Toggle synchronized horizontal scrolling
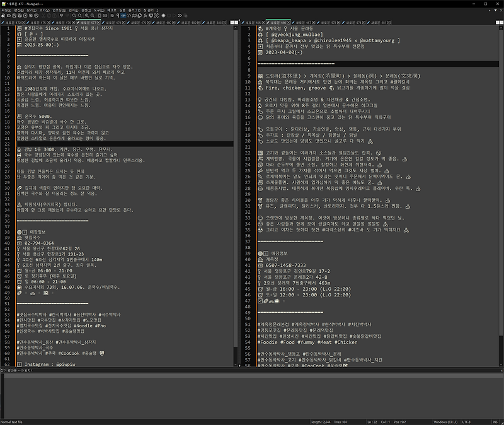The height and width of the screenshot is (425, 504). coord(105,15)
